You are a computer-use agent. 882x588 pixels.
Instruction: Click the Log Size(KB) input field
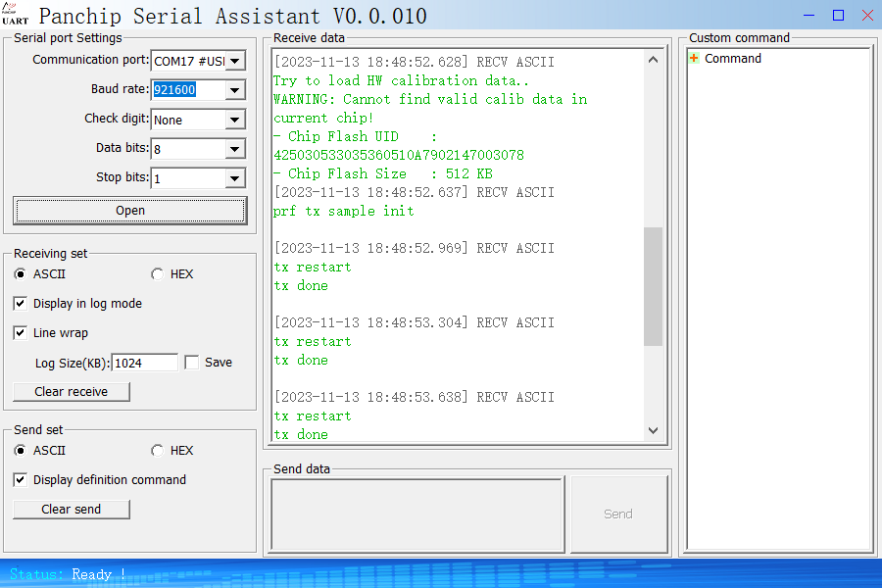point(145,363)
